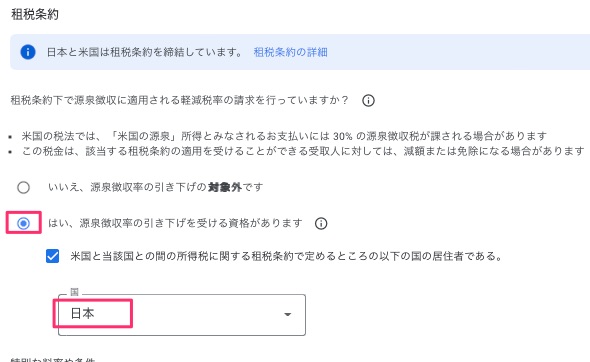Click the bold 対象外 word
The width and height of the screenshot is (590, 362).
click(x=225, y=187)
